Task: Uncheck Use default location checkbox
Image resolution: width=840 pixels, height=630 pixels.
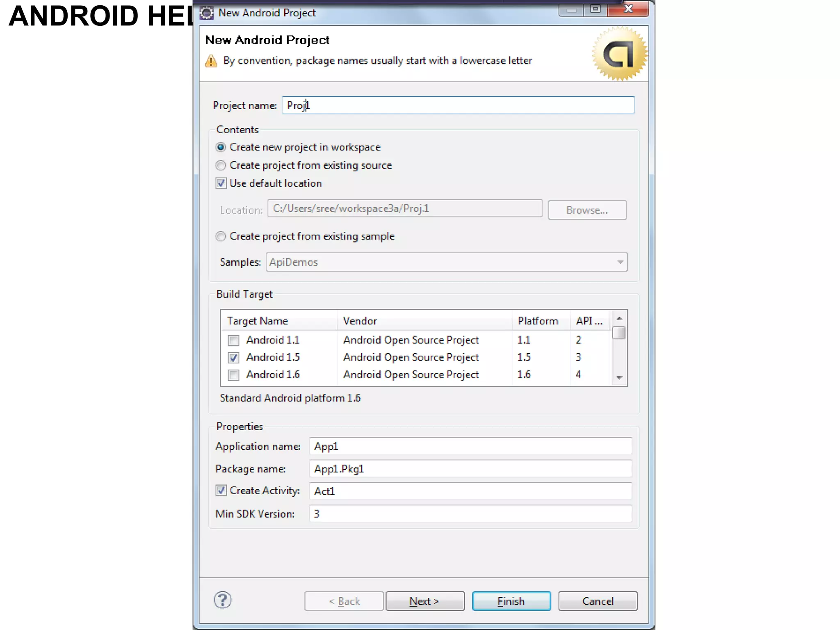Action: 221,183
